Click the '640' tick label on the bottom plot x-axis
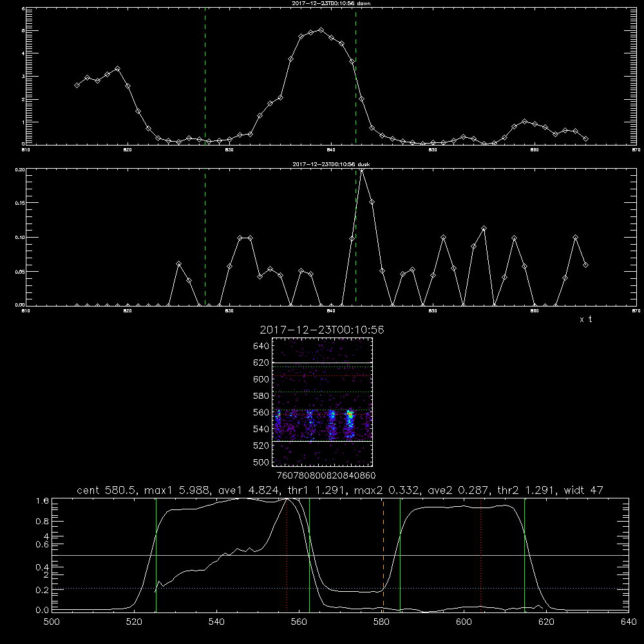This screenshot has height=644, width=644. [x=629, y=622]
